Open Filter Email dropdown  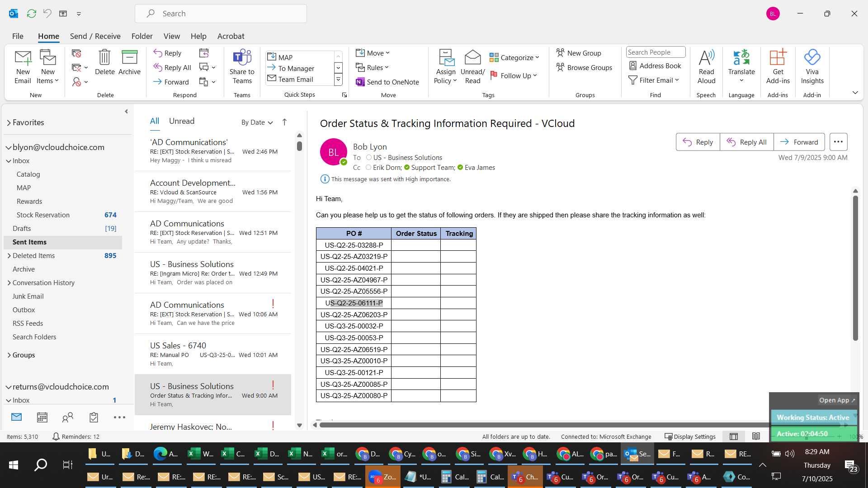654,80
